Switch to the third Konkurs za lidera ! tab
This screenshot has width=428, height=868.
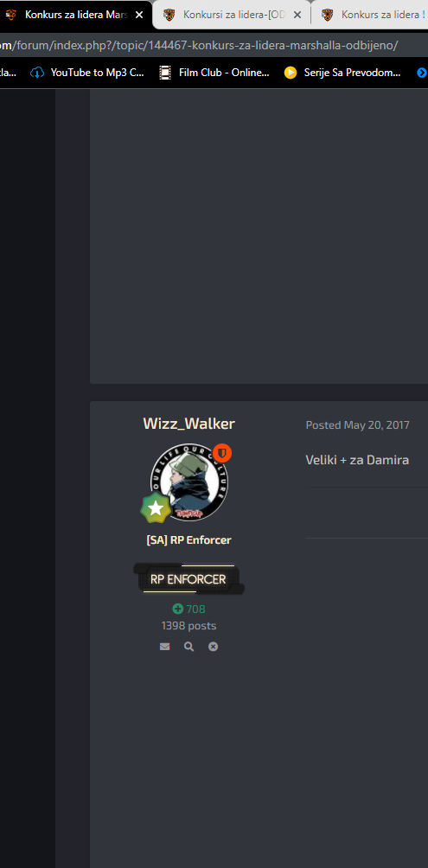coord(374,15)
